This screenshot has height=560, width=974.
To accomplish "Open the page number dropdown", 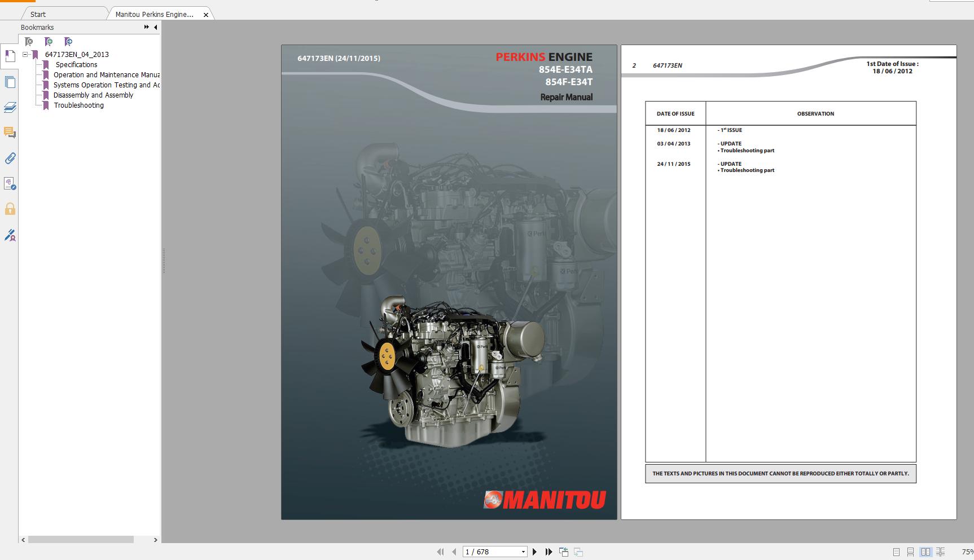I will [522, 552].
